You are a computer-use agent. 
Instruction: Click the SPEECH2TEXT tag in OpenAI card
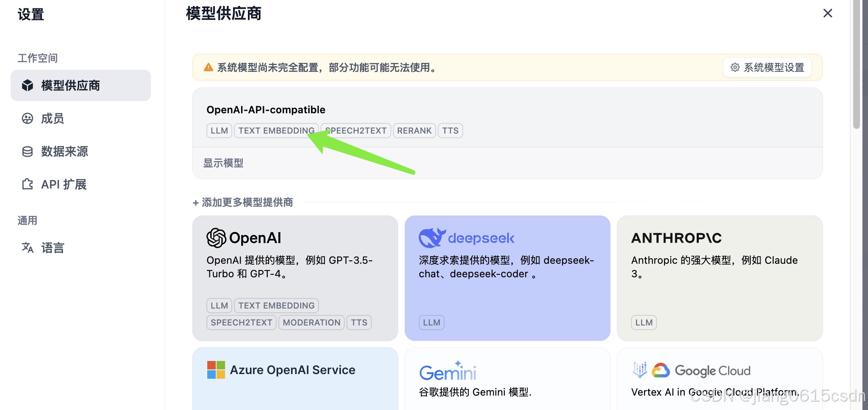[242, 323]
